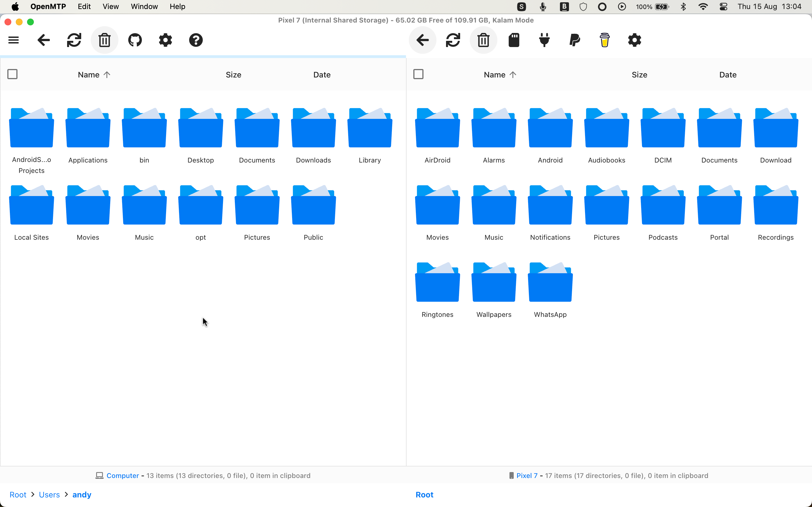Navigate back using left arrow button left panel

[44, 40]
